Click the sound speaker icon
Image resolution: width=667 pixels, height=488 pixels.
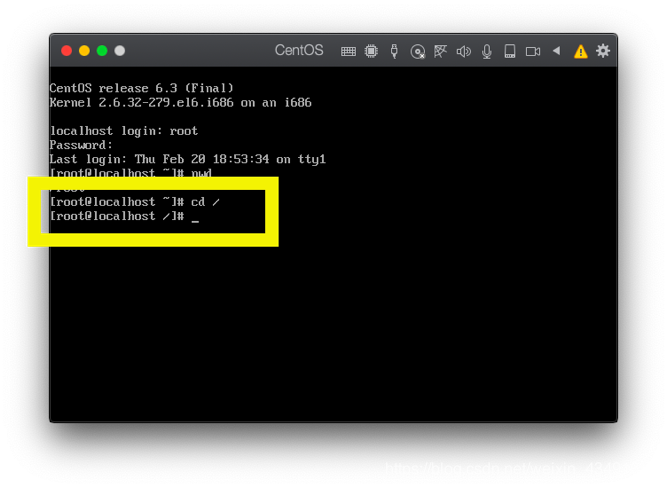point(464,51)
